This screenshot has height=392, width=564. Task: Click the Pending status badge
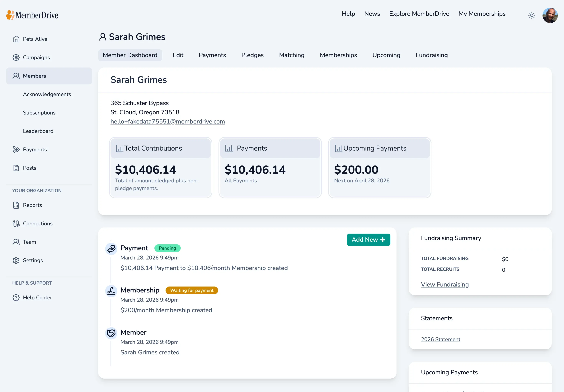(167, 248)
